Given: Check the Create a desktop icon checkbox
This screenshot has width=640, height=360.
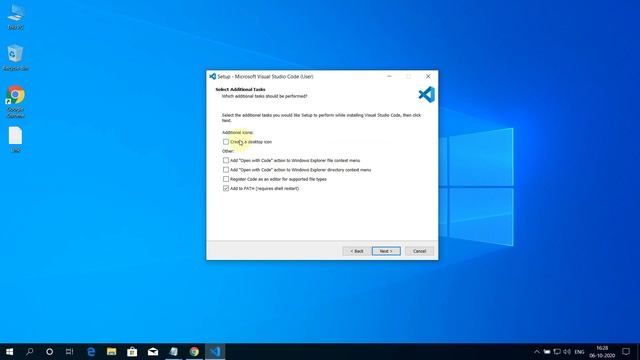Looking at the screenshot, I should pos(226,142).
